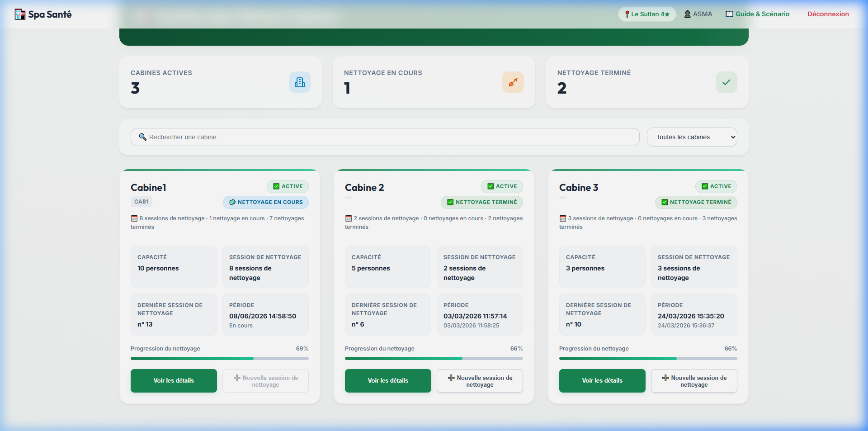The width and height of the screenshot is (868, 431).
Task: Open the Toutes les cabines dropdown
Action: tap(692, 137)
